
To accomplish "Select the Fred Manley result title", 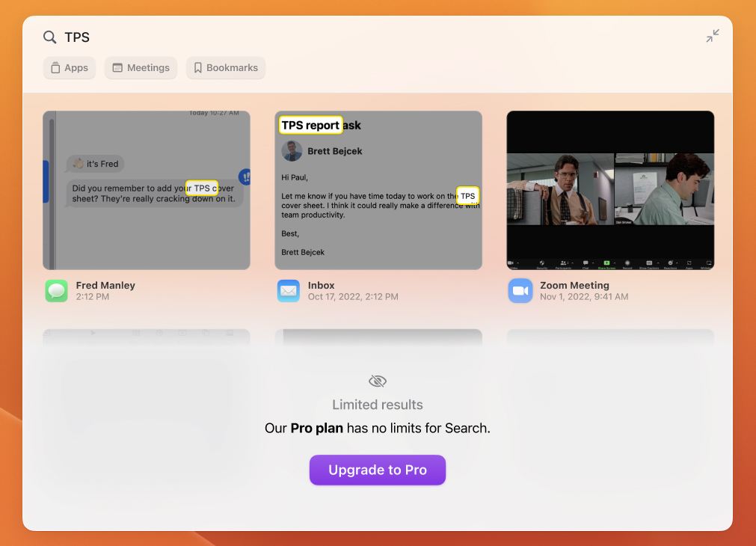I will click(105, 285).
